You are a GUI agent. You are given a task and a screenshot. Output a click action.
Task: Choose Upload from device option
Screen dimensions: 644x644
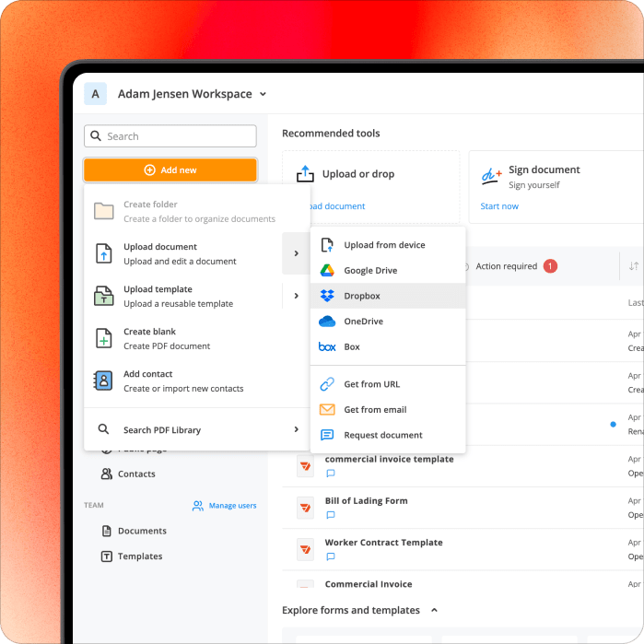pyautogui.click(x=388, y=245)
